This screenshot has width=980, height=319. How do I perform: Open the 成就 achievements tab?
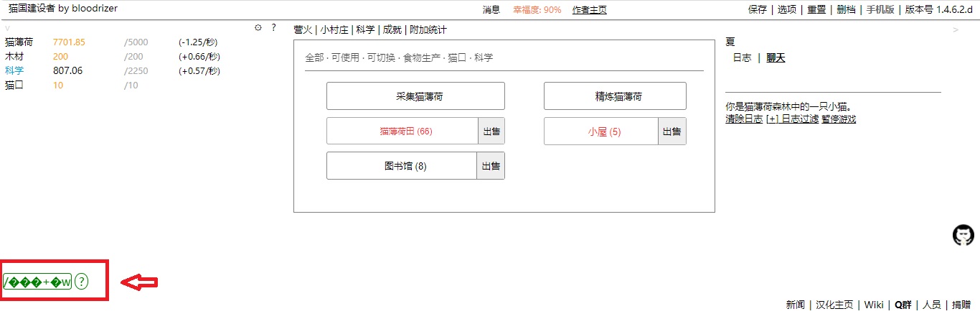(x=392, y=30)
